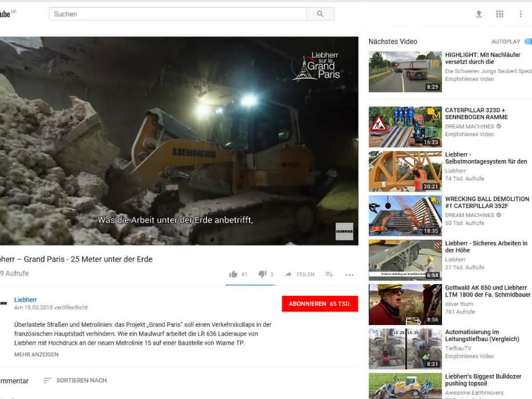532x399 pixels.
Task: Click the search magnifier button
Action: coord(320,14)
